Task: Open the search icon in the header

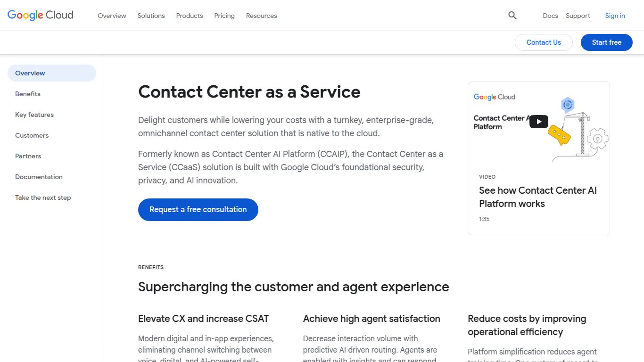Action: coord(512,16)
